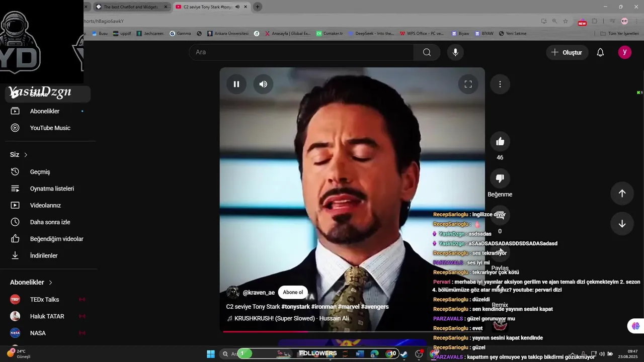Open the Tüm Yer İşaretleri folder
Image resolution: width=644 pixels, height=362 pixels.
[620, 34]
